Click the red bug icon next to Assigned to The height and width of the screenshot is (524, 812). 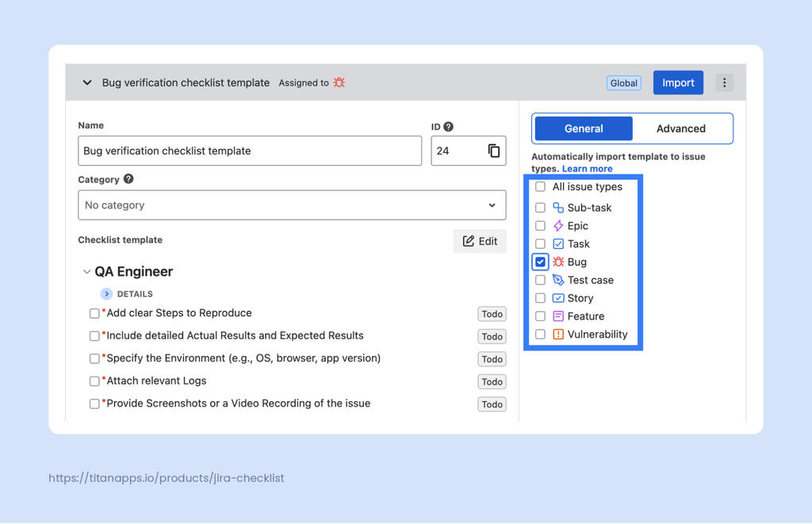point(339,83)
